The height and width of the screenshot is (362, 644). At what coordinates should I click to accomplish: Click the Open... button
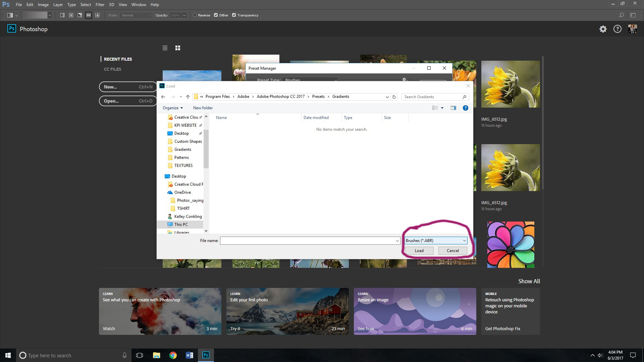point(128,101)
